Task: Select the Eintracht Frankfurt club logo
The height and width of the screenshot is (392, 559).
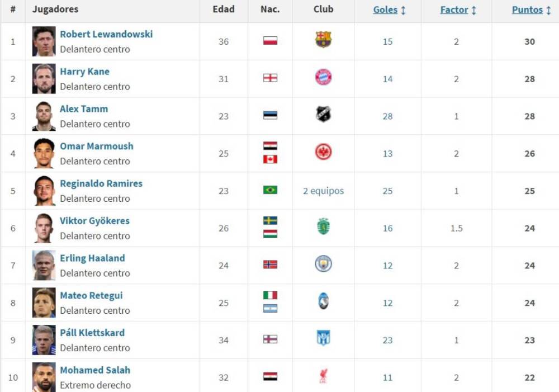Action: pyautogui.click(x=323, y=153)
